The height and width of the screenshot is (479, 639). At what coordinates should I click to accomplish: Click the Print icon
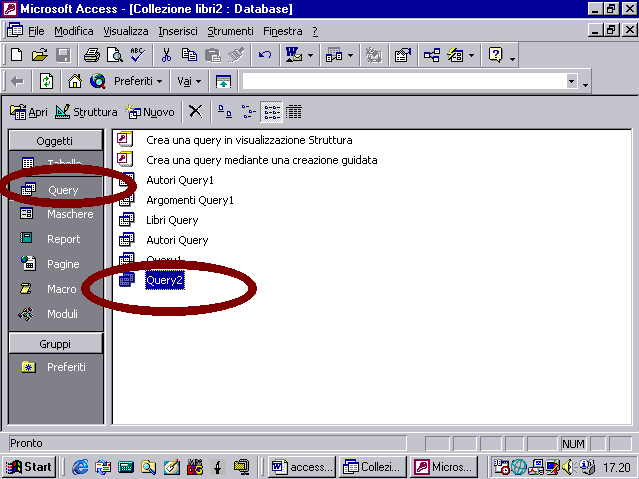(x=92, y=55)
